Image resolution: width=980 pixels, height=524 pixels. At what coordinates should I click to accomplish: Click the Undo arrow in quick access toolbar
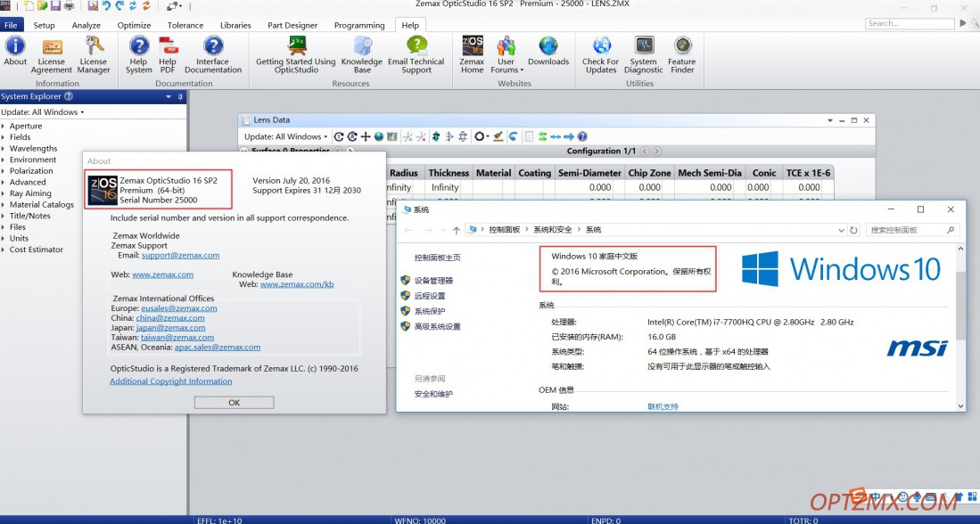tap(106, 6)
